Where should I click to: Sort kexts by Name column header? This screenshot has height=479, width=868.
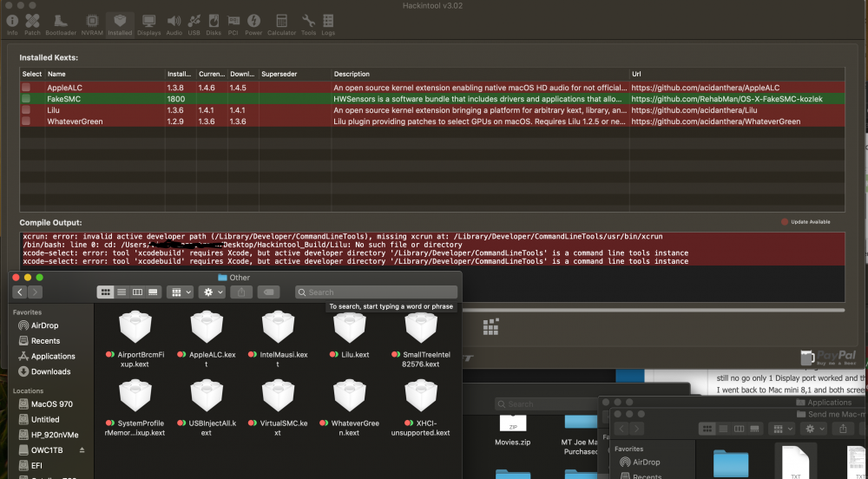[105, 74]
